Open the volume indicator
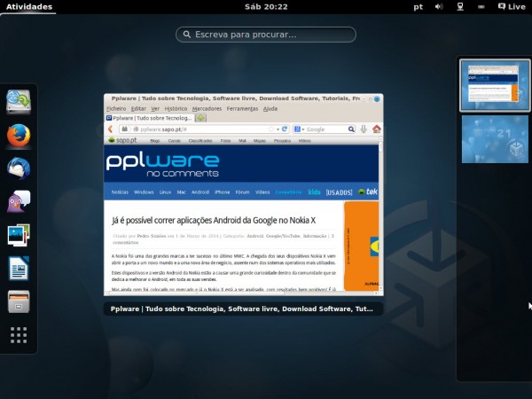The width and height of the screenshot is (532, 399). pos(439,7)
